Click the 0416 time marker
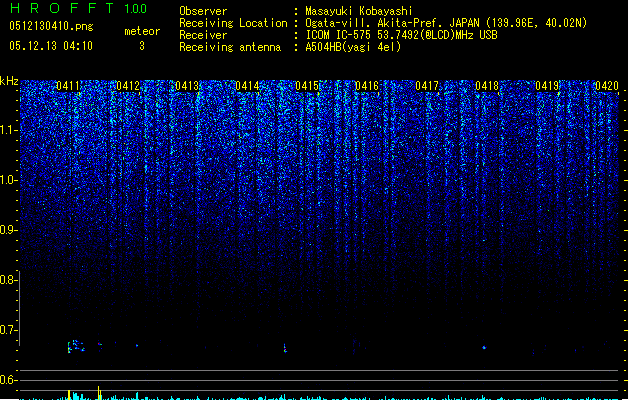 point(367,86)
